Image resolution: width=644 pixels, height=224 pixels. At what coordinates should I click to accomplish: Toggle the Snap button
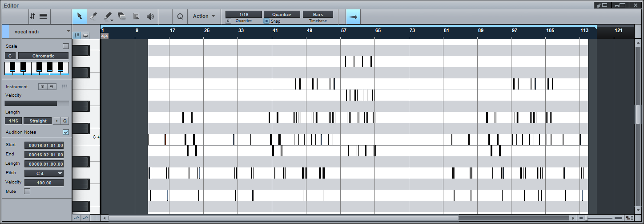click(266, 21)
